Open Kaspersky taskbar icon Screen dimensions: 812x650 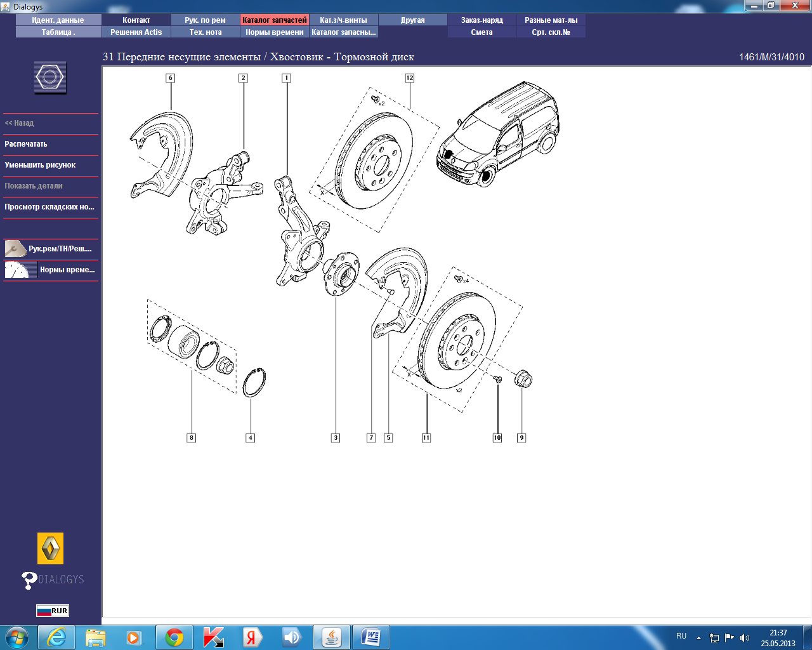click(214, 637)
